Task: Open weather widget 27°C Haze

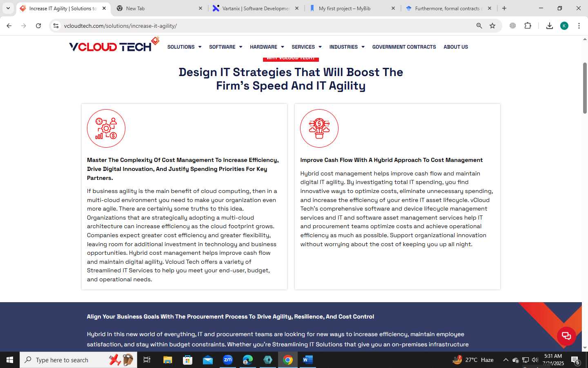Action: [x=473, y=360]
